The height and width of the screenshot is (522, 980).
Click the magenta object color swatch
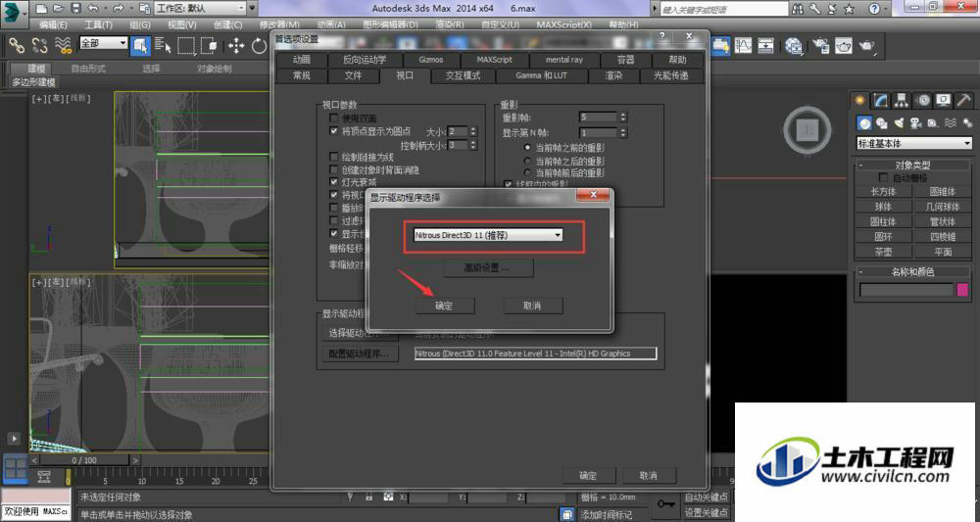962,289
